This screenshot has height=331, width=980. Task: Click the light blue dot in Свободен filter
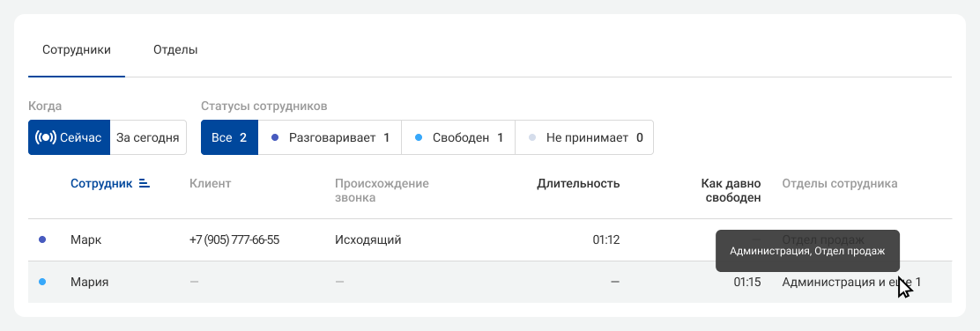tap(418, 137)
